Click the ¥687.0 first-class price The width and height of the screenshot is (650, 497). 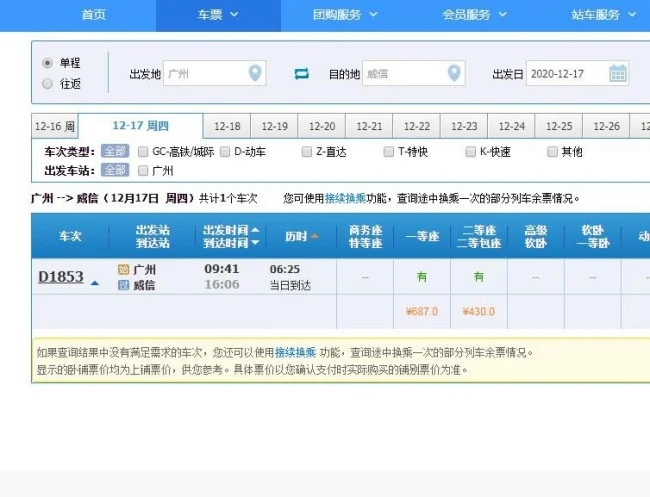point(422,311)
